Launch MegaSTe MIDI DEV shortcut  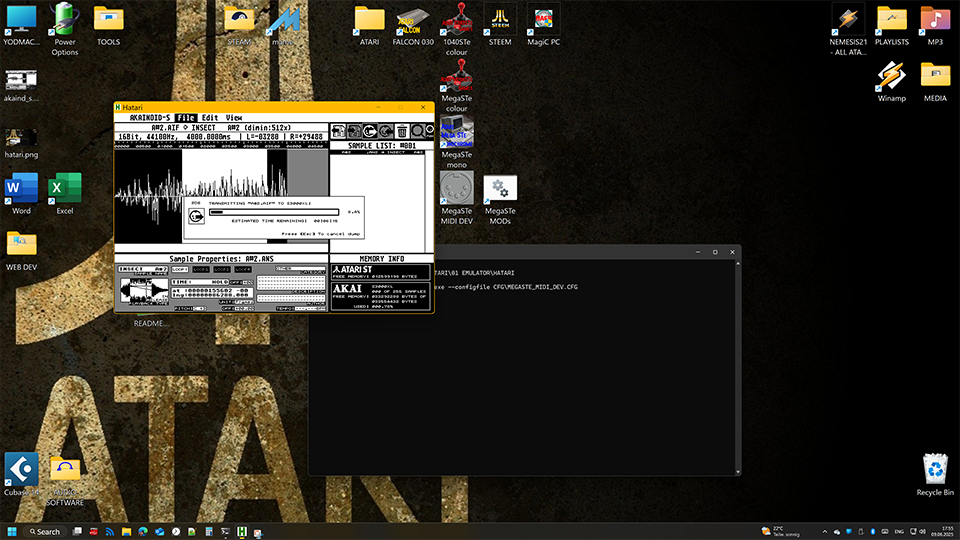457,198
